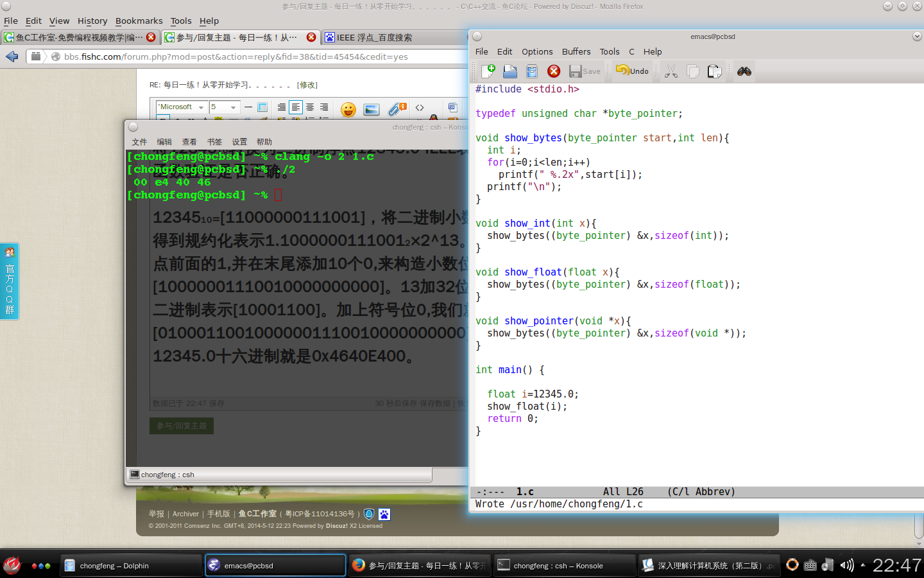
Task: Click the scissors Cut icon in Emacs
Action: click(671, 71)
